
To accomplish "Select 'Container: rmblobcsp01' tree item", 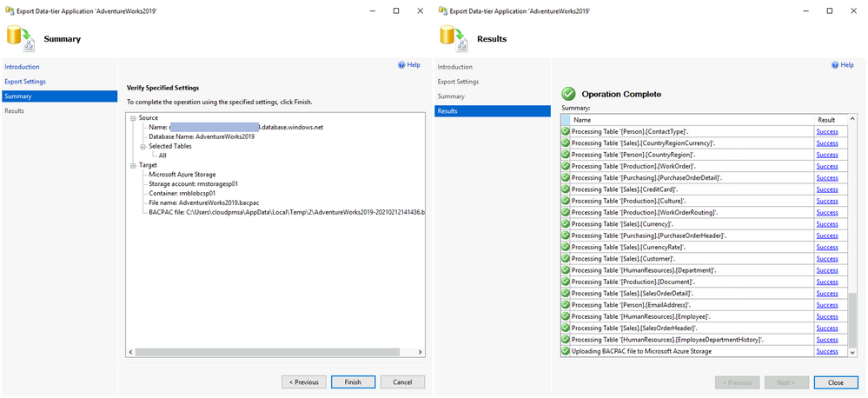I will (x=182, y=193).
